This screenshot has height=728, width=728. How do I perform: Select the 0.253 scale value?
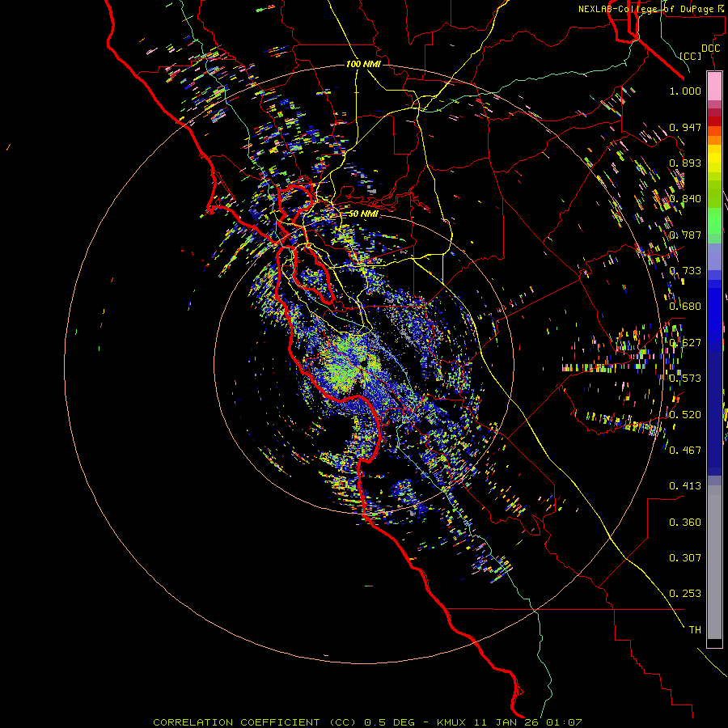click(685, 594)
